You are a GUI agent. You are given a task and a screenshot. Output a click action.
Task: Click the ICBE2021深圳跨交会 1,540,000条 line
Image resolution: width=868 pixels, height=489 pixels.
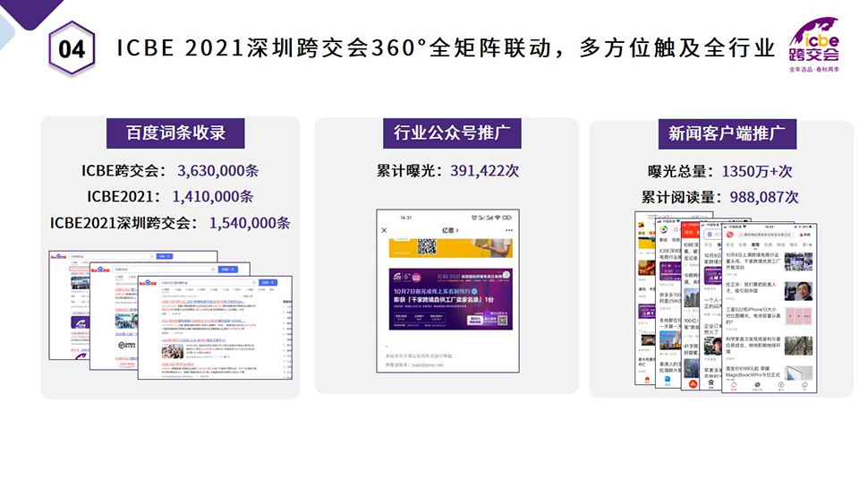[170, 223]
